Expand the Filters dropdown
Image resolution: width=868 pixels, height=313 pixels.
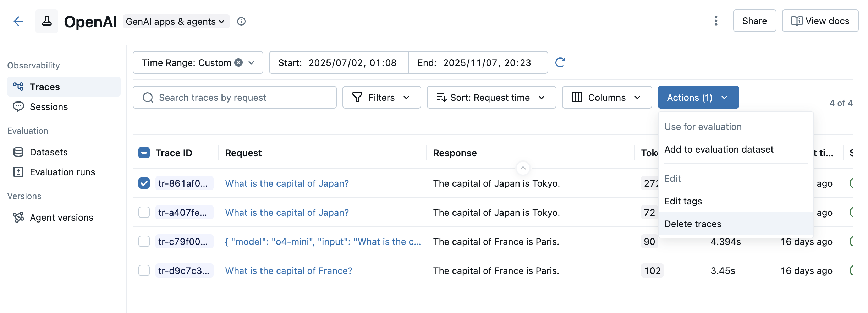(x=381, y=97)
